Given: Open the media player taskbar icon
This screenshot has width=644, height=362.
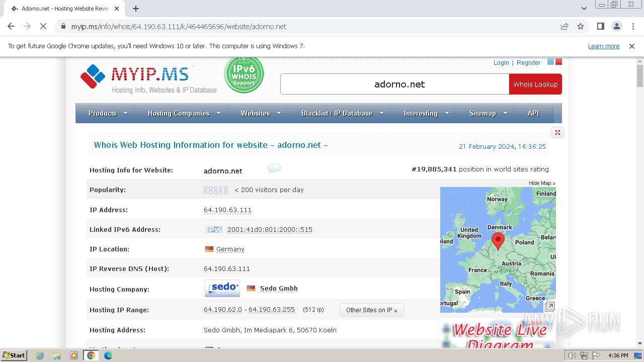Looking at the screenshot, I should (74, 355).
